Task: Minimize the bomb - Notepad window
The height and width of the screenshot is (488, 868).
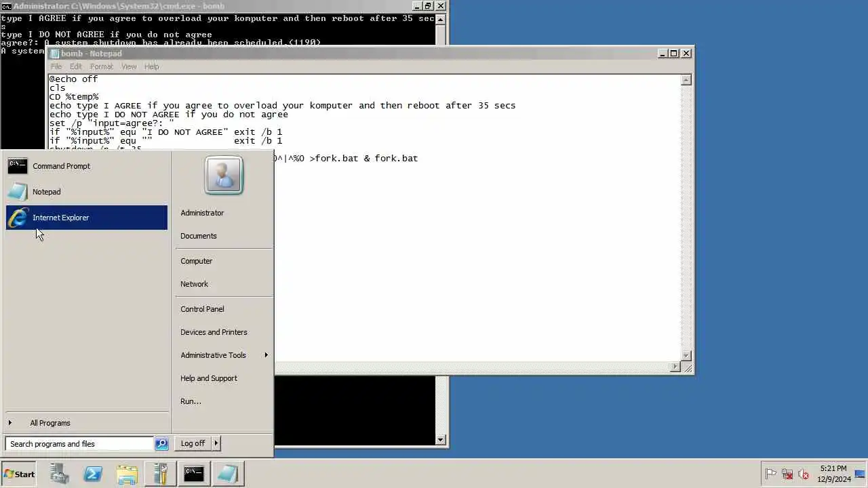Action: pyautogui.click(x=662, y=53)
